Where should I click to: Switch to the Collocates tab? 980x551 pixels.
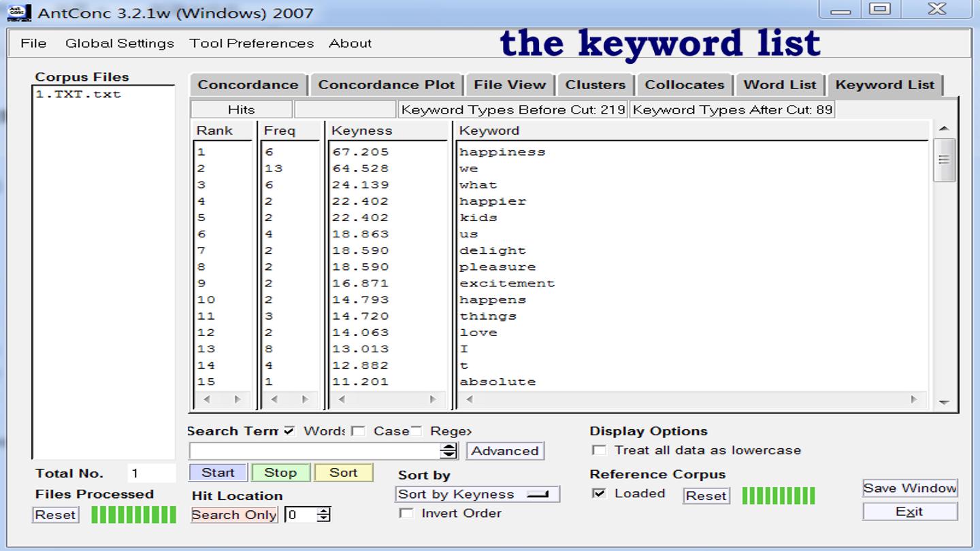685,85
